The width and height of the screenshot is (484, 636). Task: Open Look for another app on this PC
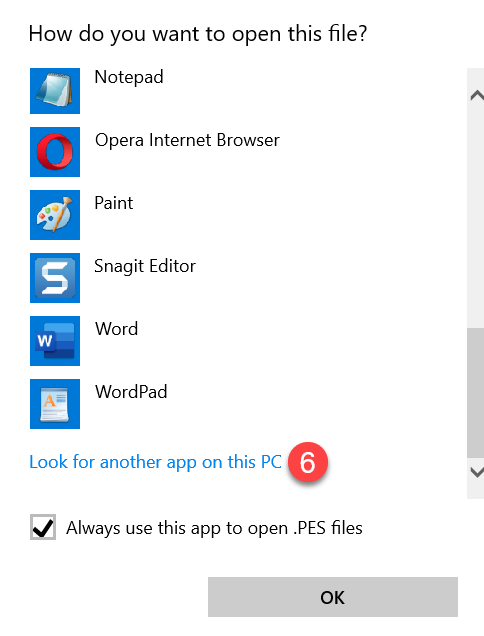coord(155,462)
